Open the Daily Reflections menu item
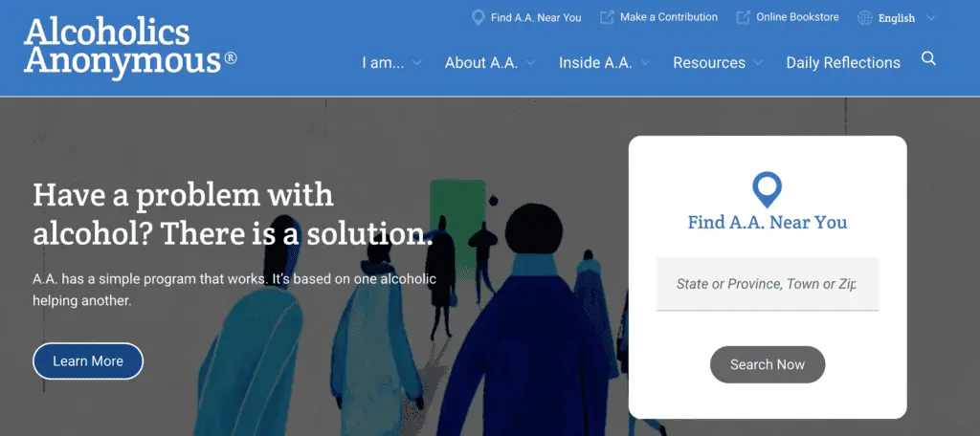 pyautogui.click(x=843, y=63)
